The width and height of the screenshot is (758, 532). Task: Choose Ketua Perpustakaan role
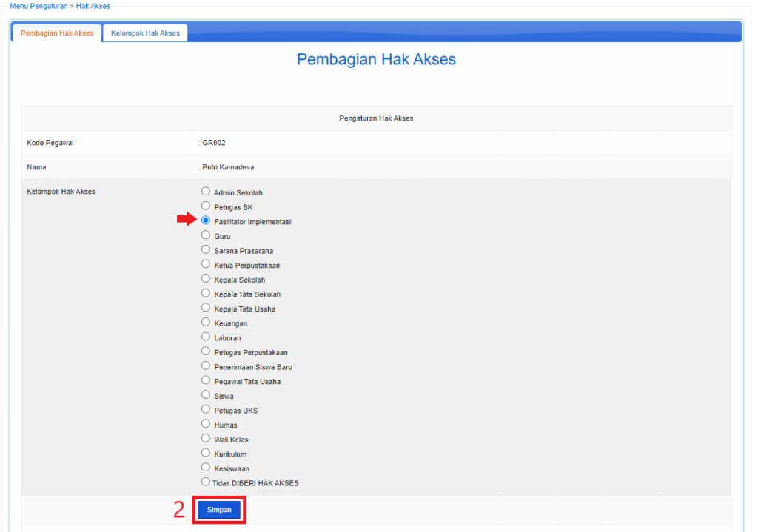(205, 264)
